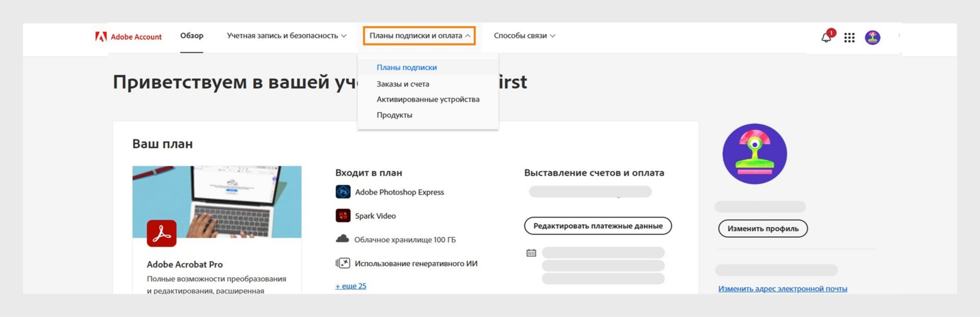
Task: Click the Adobe logo icon
Action: click(101, 36)
